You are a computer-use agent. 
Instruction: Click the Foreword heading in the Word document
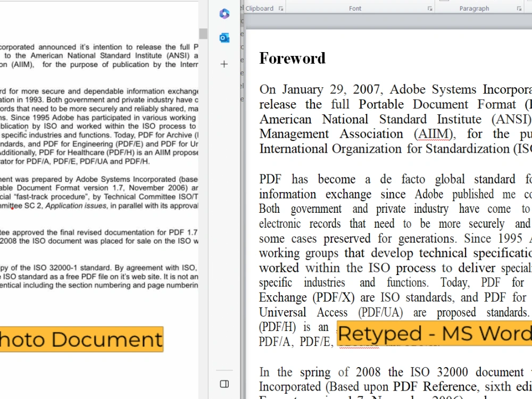coord(293,59)
